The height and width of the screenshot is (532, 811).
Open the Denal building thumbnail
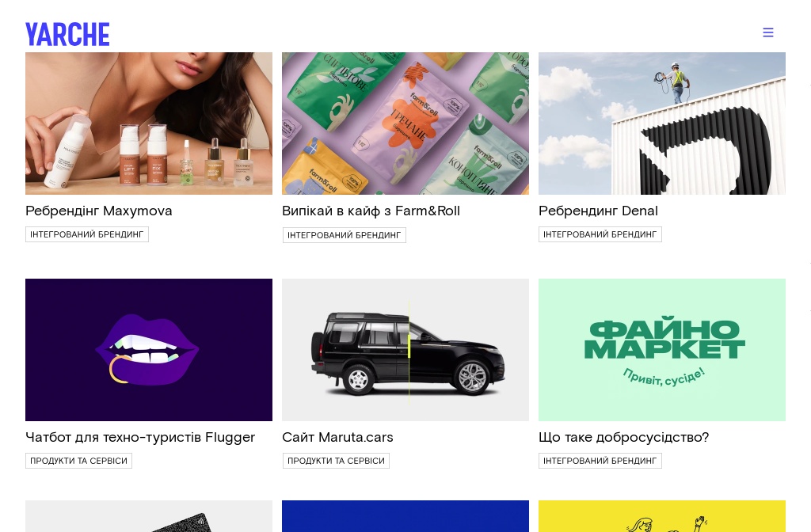(662, 123)
